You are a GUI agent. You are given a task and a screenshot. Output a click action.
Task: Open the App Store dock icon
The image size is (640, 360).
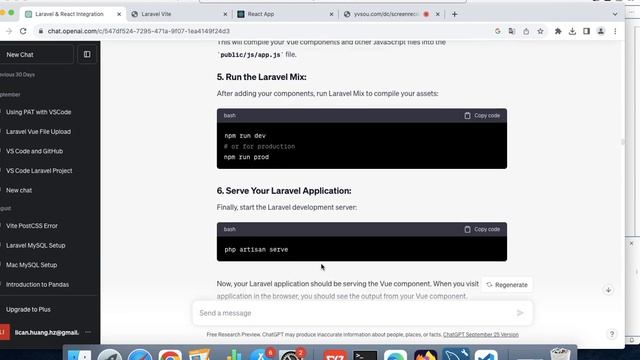click(261, 354)
